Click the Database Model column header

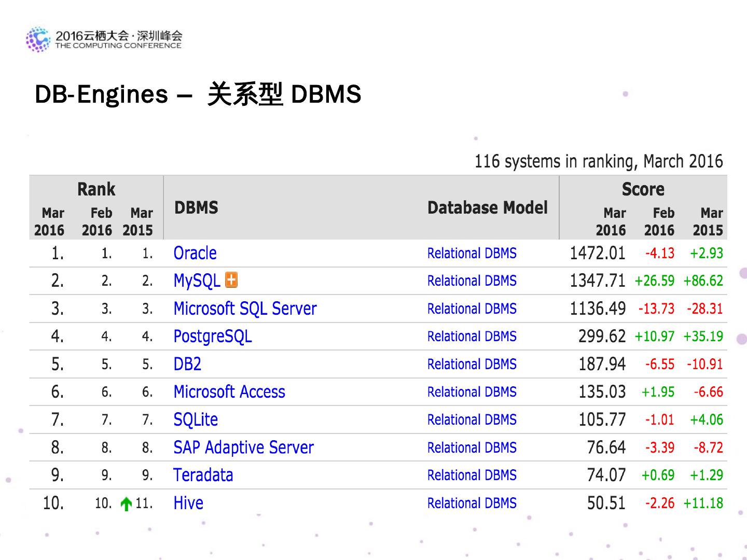(488, 208)
